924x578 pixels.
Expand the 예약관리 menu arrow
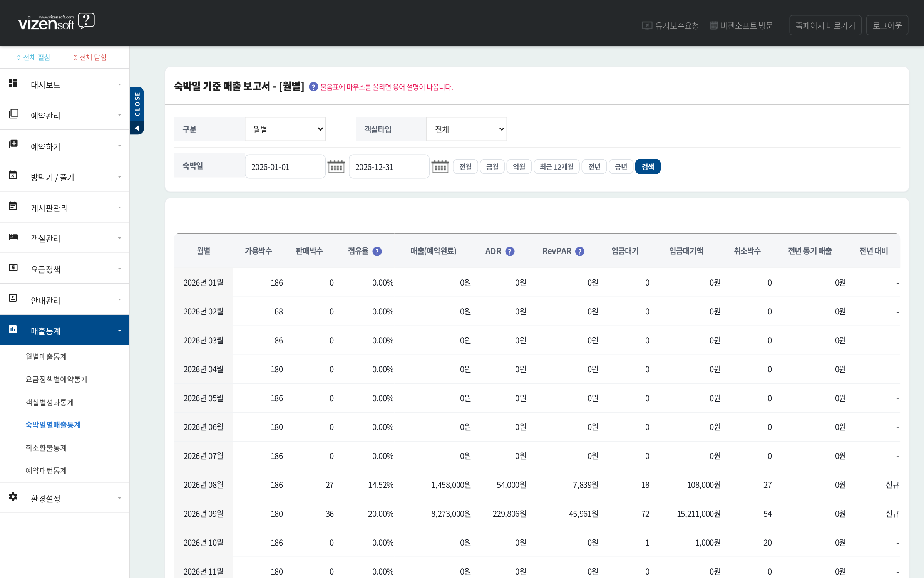click(x=119, y=115)
